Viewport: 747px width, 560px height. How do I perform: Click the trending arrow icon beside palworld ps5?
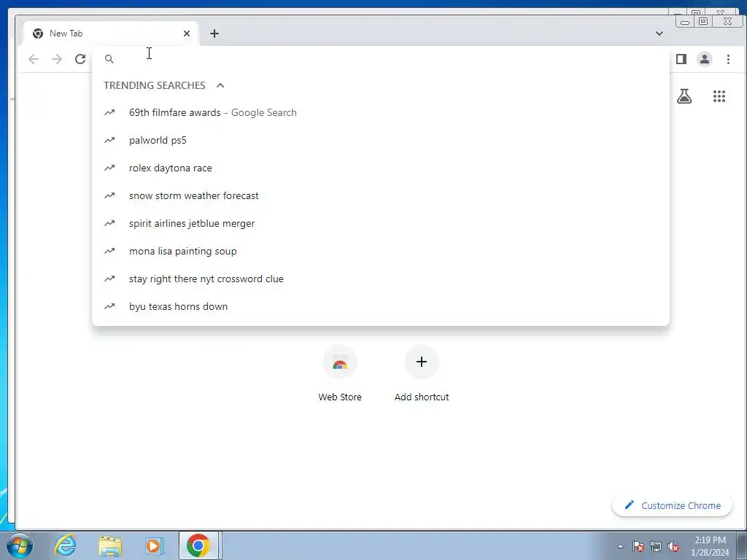(109, 140)
